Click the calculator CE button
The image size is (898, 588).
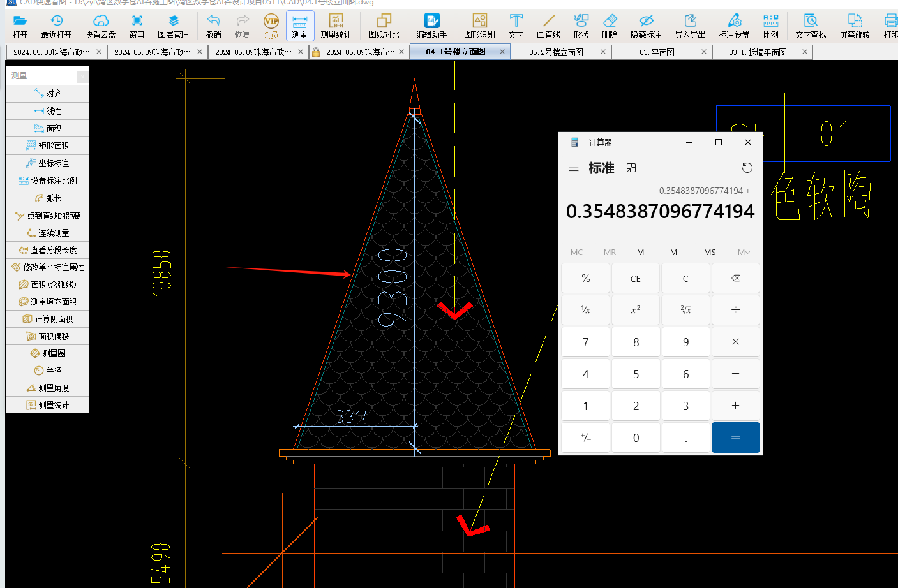tap(636, 278)
